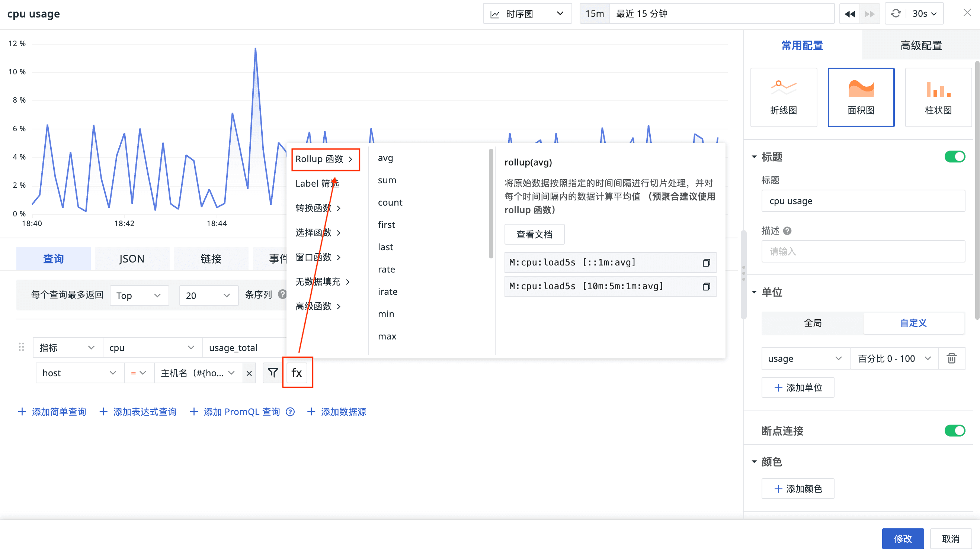
Task: Select the bar chart (柱状图) style
Action: point(938,97)
